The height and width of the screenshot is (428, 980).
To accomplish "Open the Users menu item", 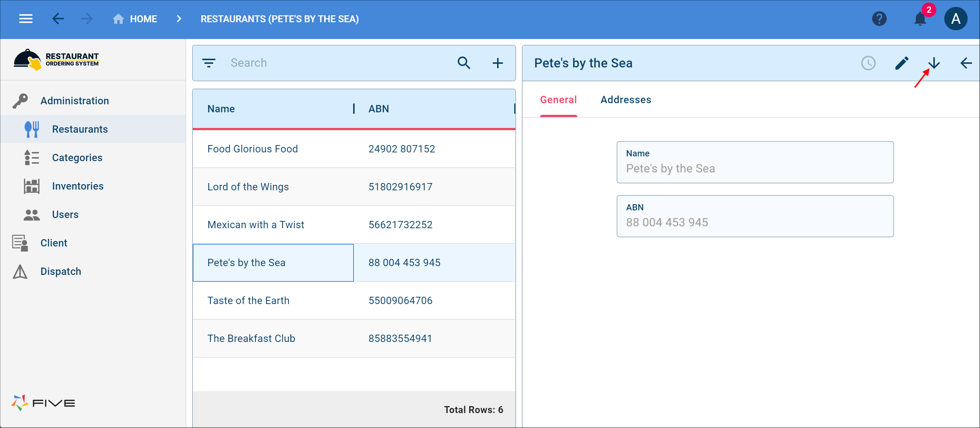I will (65, 215).
